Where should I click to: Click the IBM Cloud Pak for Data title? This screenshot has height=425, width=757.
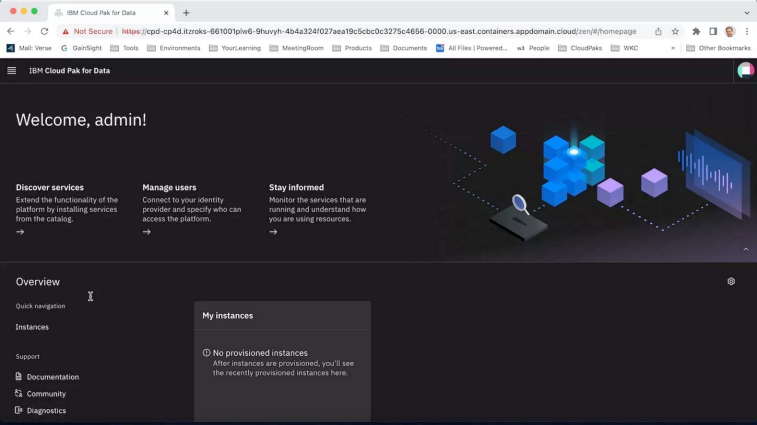click(70, 71)
